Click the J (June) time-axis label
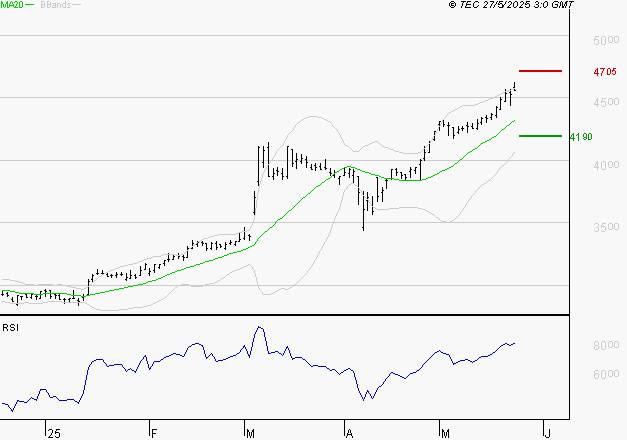The height and width of the screenshot is (440, 627). tap(548, 434)
